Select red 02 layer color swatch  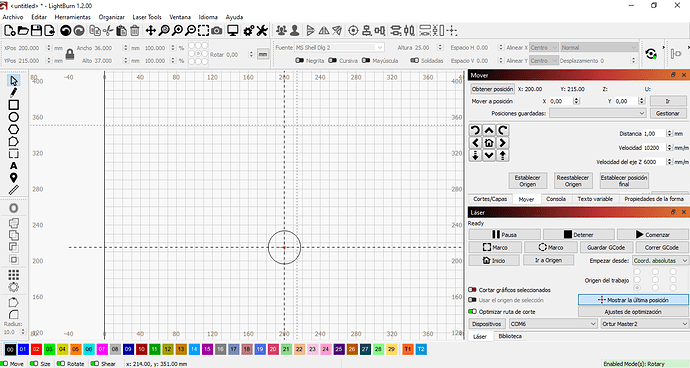click(36, 349)
